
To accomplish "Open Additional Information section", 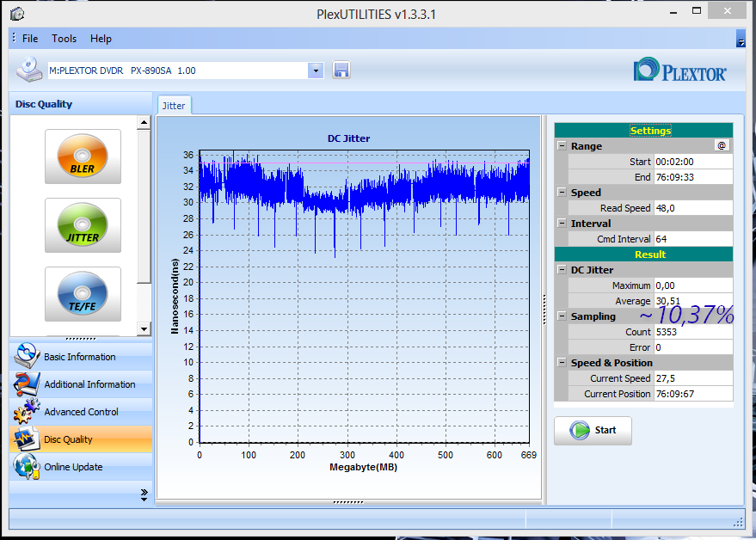I will tap(81, 384).
